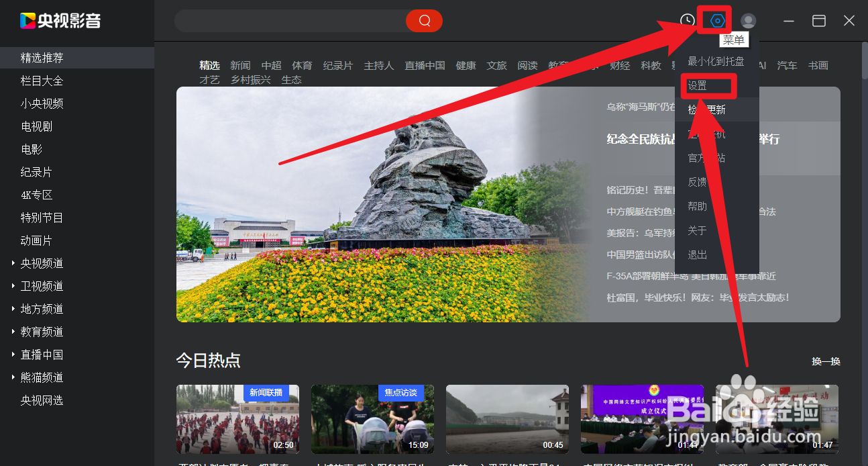Choose 最小化到托盘 in menu
Screen dimensions: 868x466
(716, 61)
